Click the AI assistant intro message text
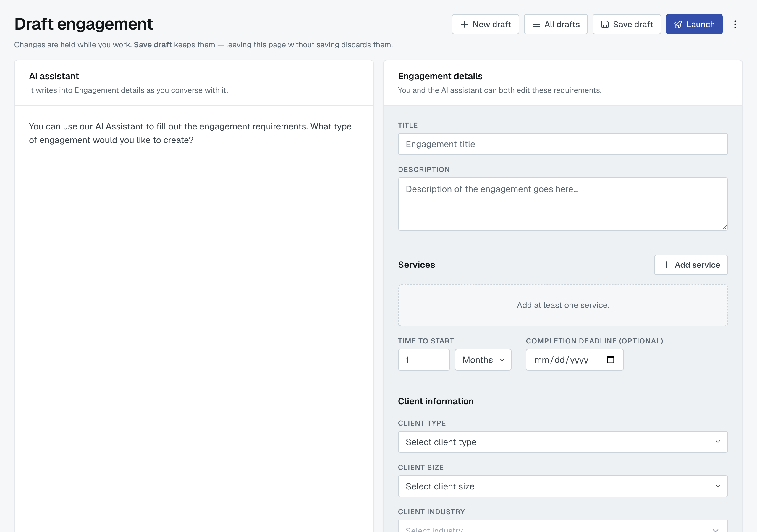The width and height of the screenshot is (757, 532). [x=190, y=133]
